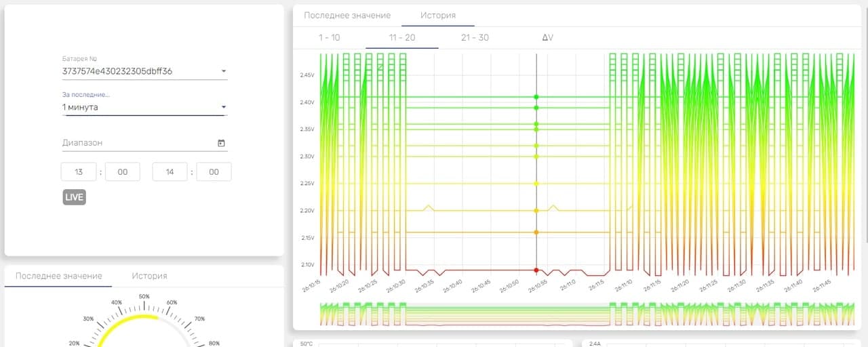This screenshot has height=347, width=868.
Task: Open 'История' tab in the gauge panel
Action: (x=149, y=276)
